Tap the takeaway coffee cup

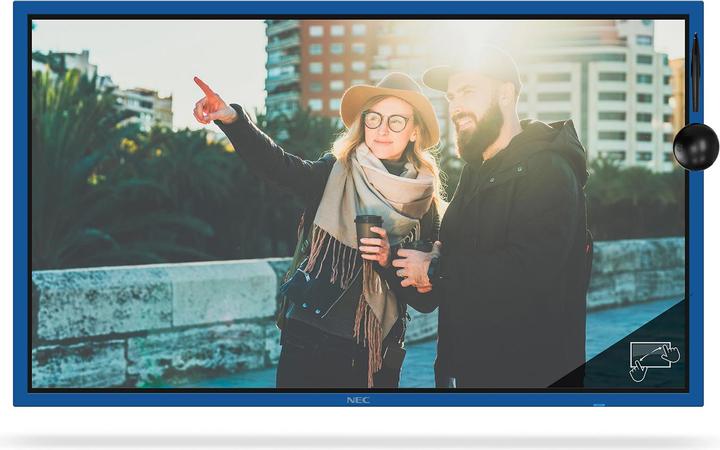[368, 230]
